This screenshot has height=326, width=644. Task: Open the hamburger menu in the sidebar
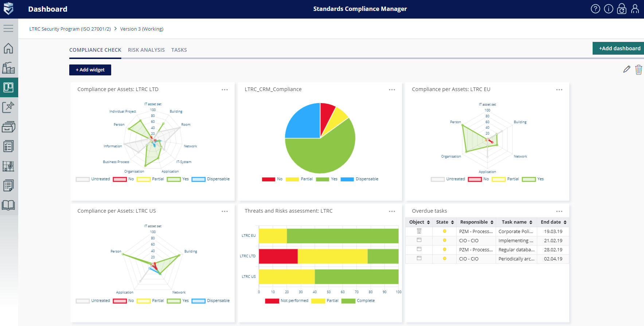(x=8, y=28)
